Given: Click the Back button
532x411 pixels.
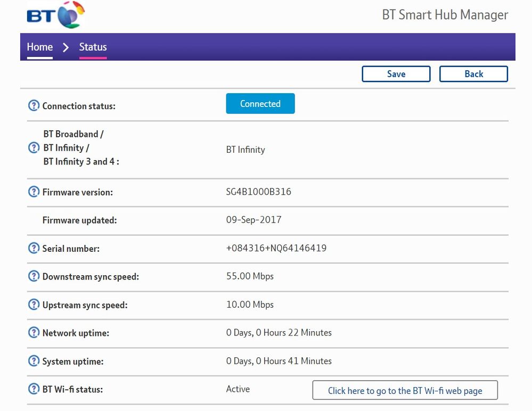Looking at the screenshot, I should click(x=473, y=74).
